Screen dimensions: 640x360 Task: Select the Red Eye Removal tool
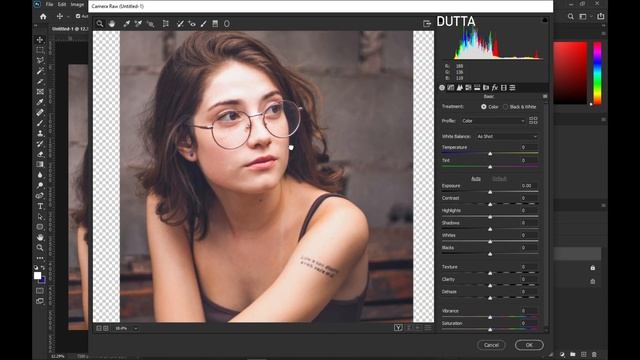192,24
